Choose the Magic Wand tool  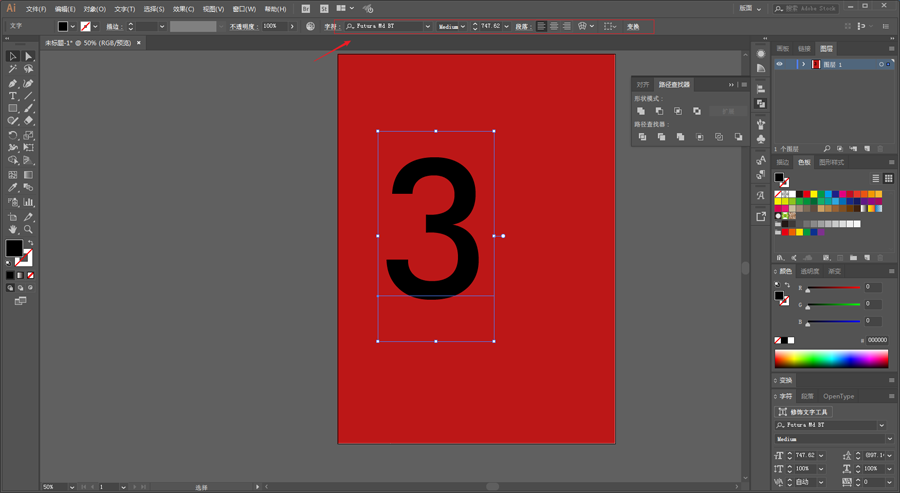[x=13, y=69]
